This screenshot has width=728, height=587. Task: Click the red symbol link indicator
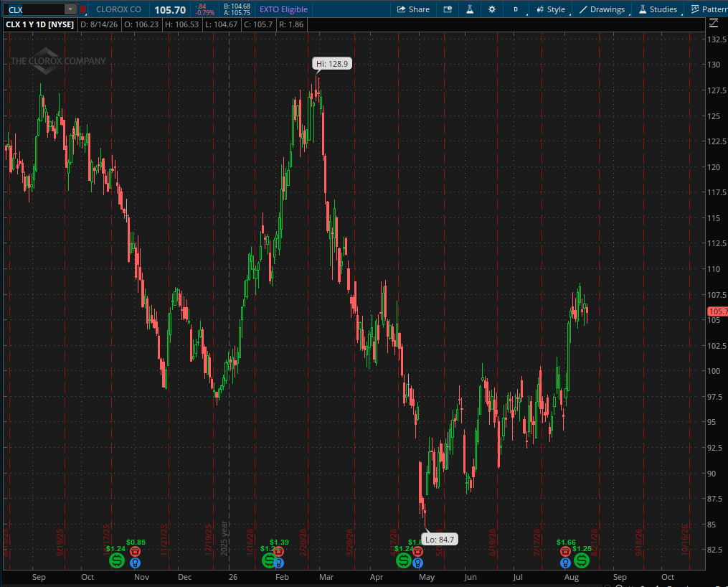coord(82,9)
